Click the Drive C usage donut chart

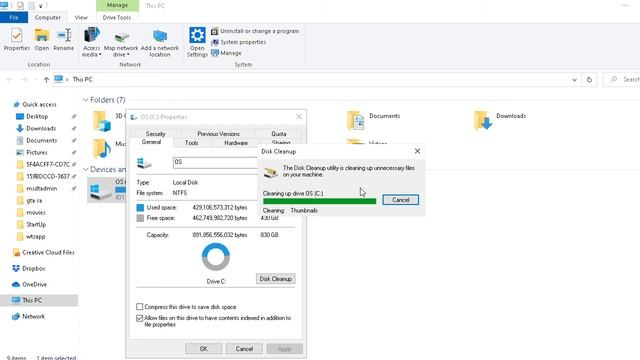tap(216, 257)
